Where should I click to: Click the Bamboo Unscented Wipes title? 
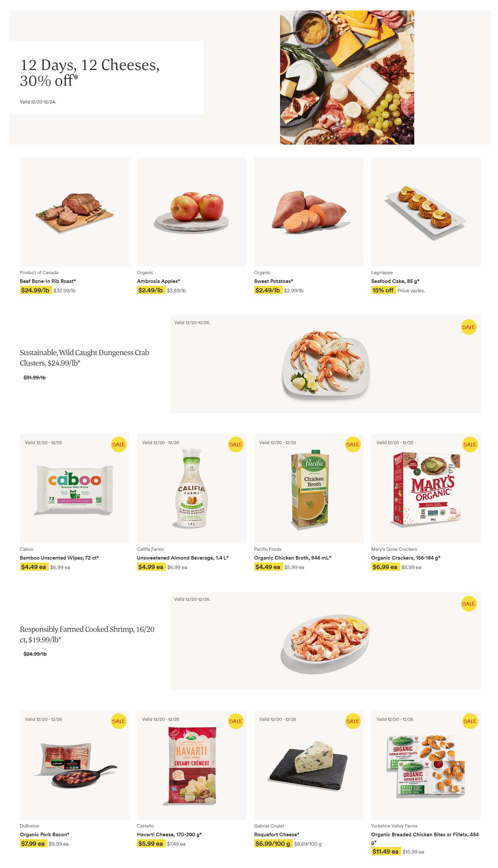(x=59, y=558)
